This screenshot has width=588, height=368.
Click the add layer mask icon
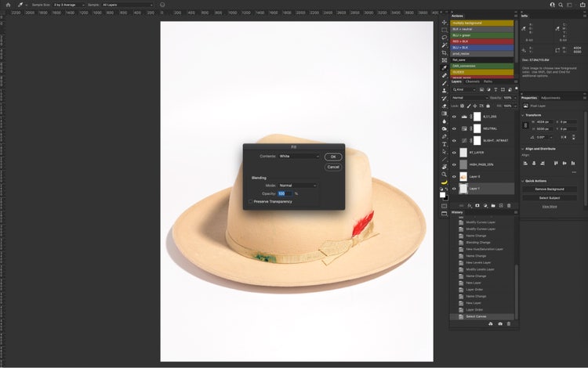(477, 205)
